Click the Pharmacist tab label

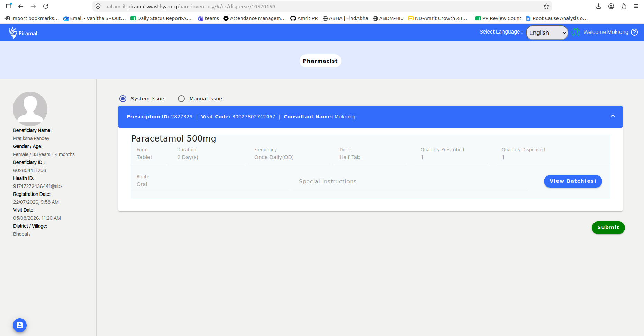(x=320, y=61)
